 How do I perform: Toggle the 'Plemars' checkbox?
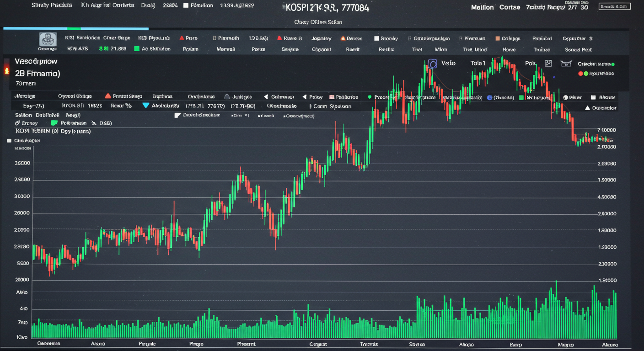point(461,38)
